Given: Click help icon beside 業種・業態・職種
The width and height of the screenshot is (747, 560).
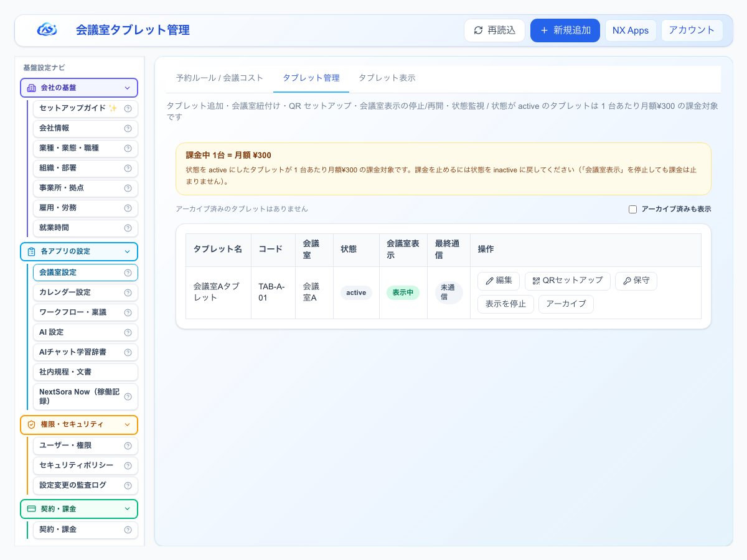Looking at the screenshot, I should (128, 148).
